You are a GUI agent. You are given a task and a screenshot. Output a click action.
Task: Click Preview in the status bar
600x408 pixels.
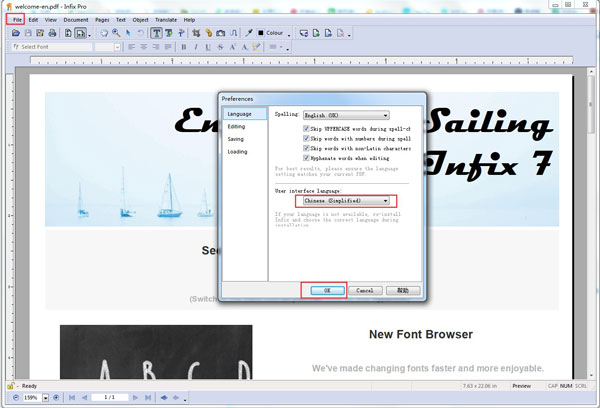[522, 386]
